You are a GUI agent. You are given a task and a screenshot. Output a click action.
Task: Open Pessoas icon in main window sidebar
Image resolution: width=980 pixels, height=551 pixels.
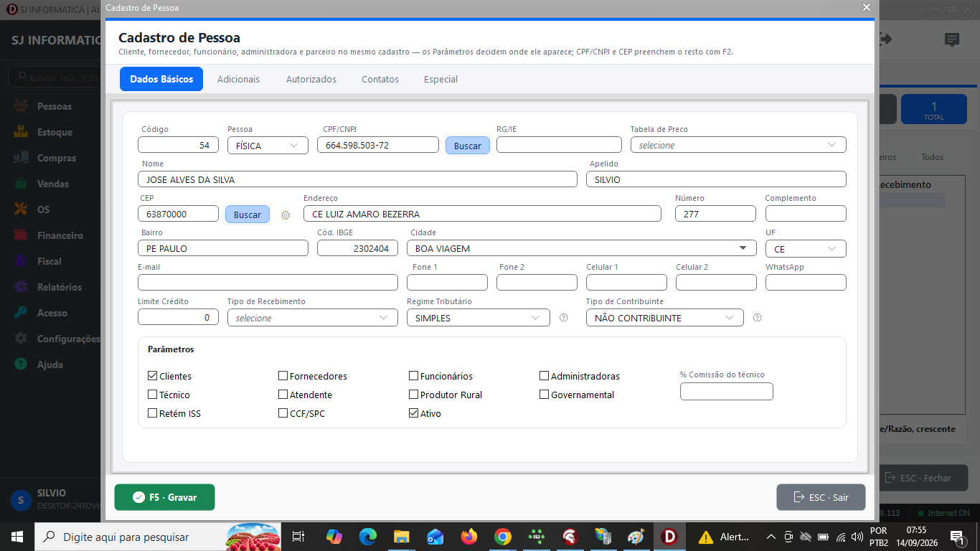22,106
